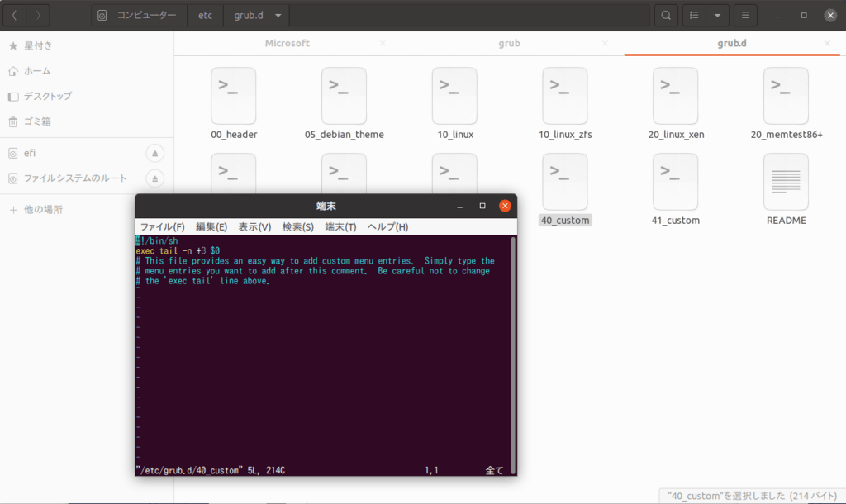Select the 40_custom file icon
Viewport: 846px width, 504px height.
(565, 182)
